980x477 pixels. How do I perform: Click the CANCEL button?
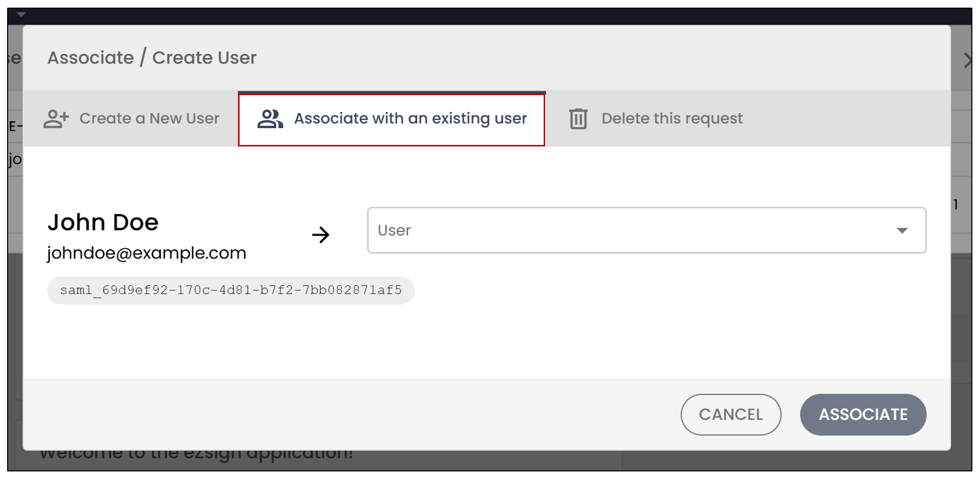click(731, 414)
